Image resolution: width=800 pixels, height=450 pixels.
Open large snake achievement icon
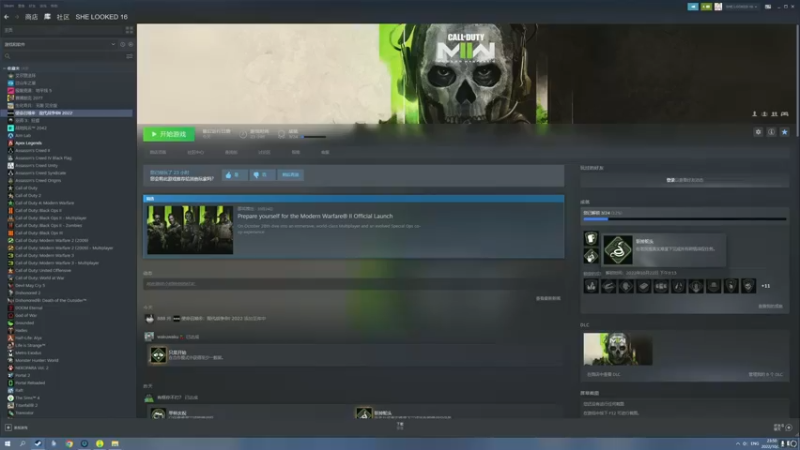pyautogui.click(x=618, y=249)
